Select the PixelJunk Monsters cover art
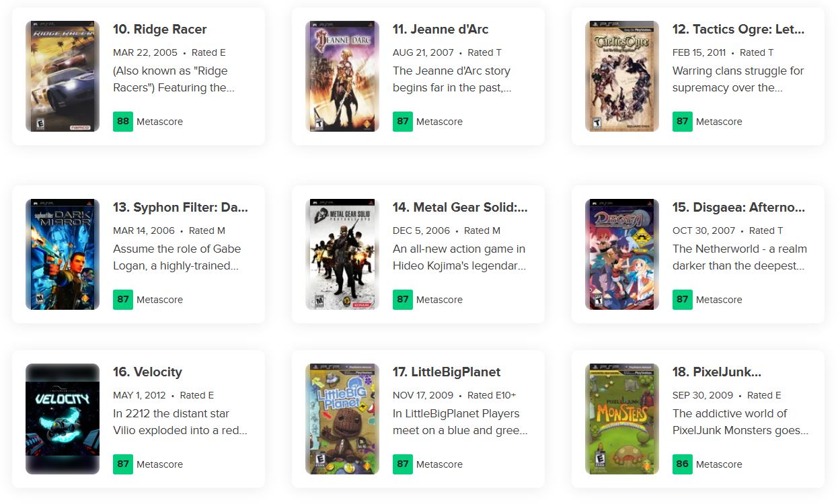The height and width of the screenshot is (504, 840). tap(622, 419)
